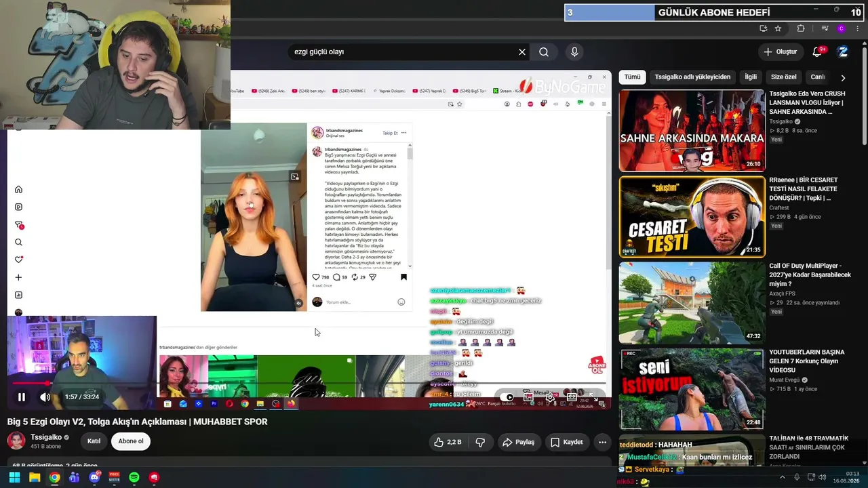This screenshot has height=488, width=868.
Task: Open Tssigalko channel avatar
Action: [16, 441]
